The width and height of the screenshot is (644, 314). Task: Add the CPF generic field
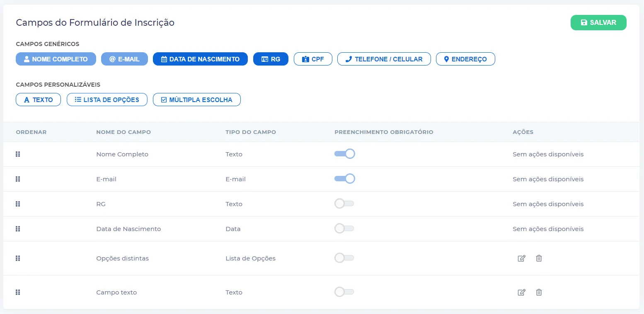(x=313, y=59)
